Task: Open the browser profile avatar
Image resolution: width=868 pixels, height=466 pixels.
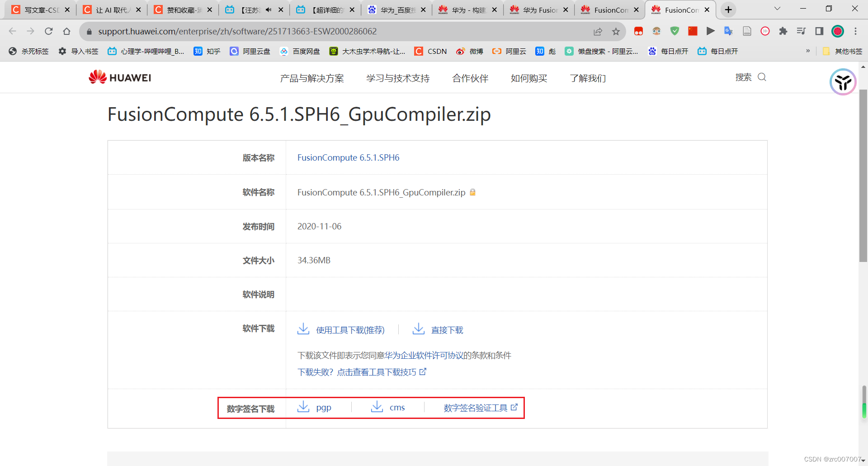Action: [x=838, y=31]
